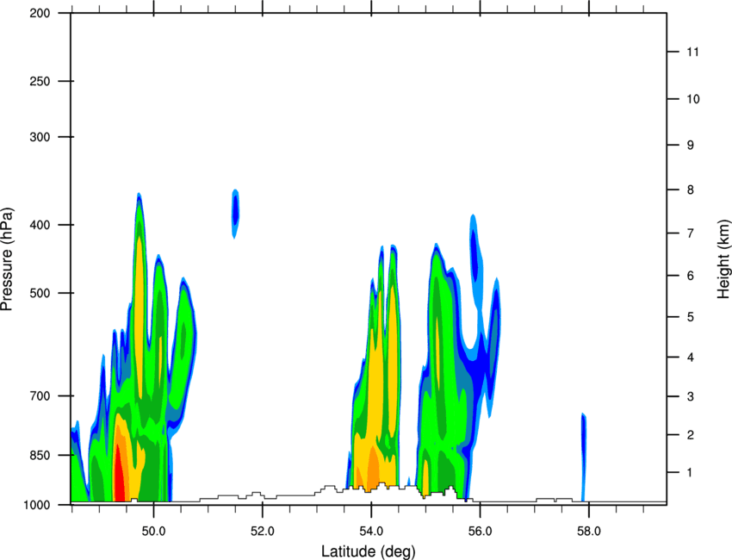Click the thin blue streak near 58 latitude

[x=583, y=457]
